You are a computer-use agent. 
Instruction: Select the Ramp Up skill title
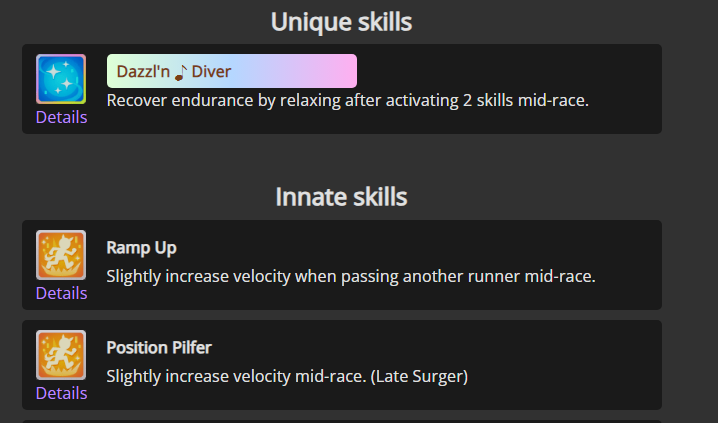[x=141, y=247]
